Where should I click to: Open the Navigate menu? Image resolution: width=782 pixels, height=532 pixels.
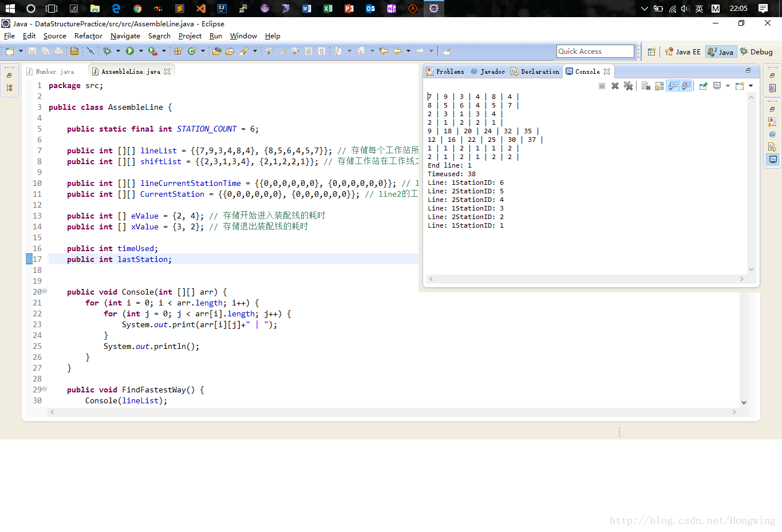[x=125, y=35]
